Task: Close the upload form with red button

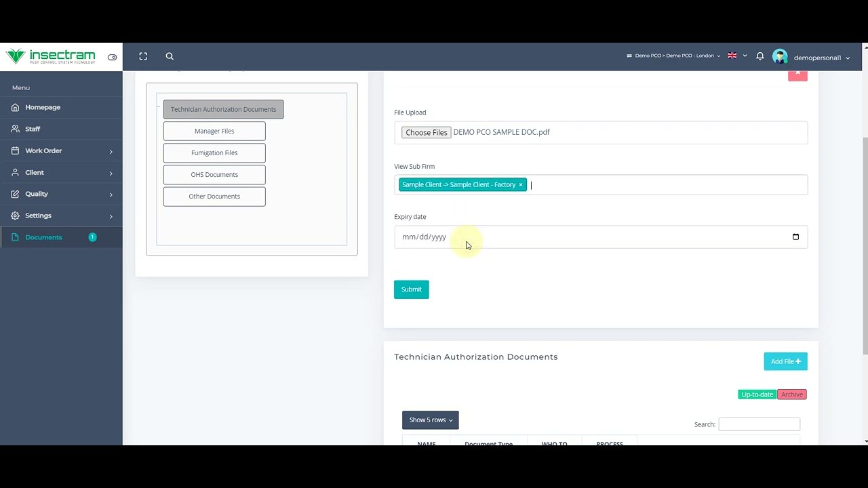Action: 797,74
